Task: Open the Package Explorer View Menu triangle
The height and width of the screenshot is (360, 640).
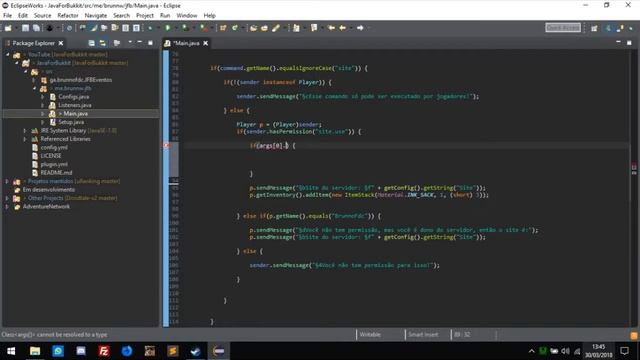Action: point(130,42)
